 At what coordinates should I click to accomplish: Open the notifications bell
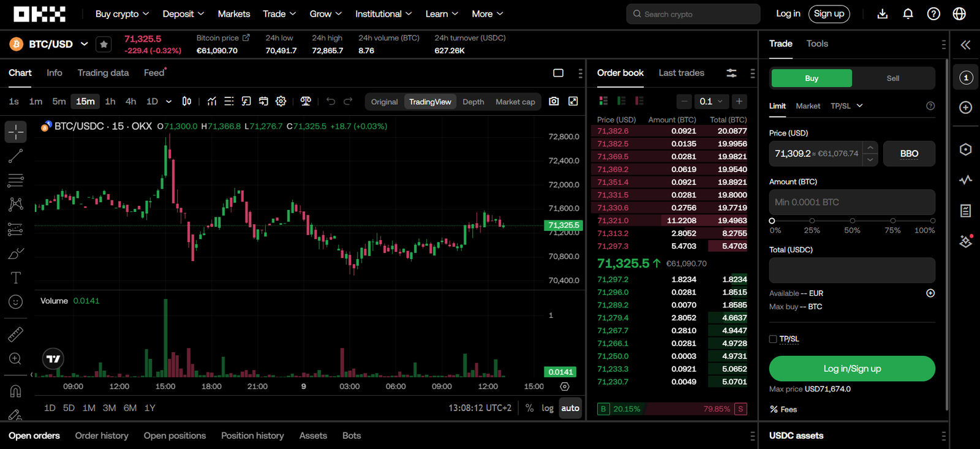(x=908, y=13)
